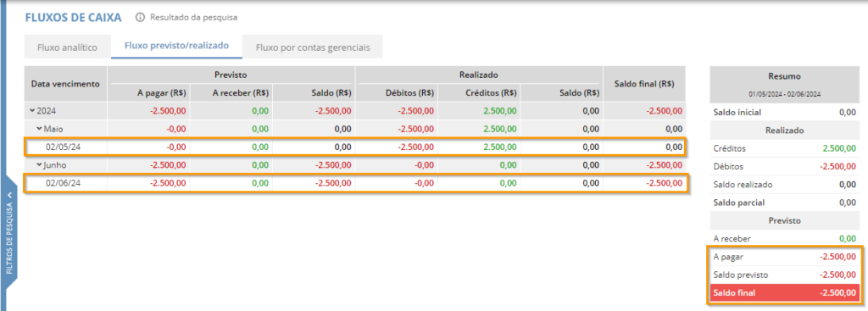Click the Fluxos de Caixa page title

(74, 18)
